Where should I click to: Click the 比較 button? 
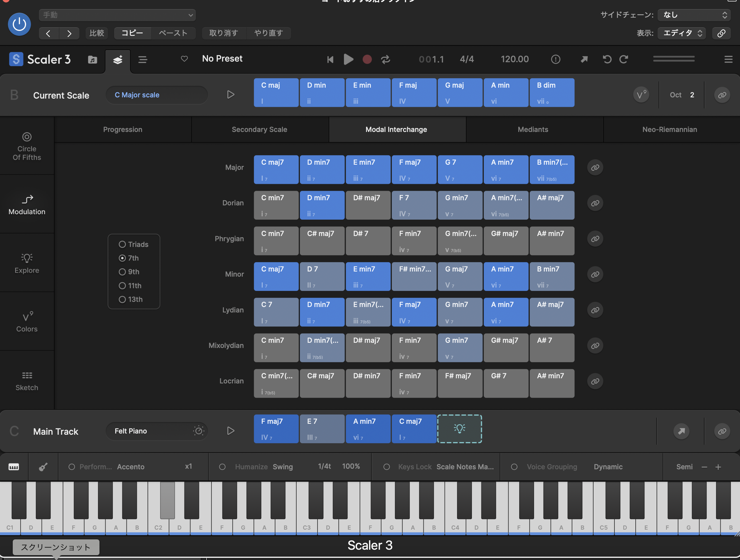(97, 33)
